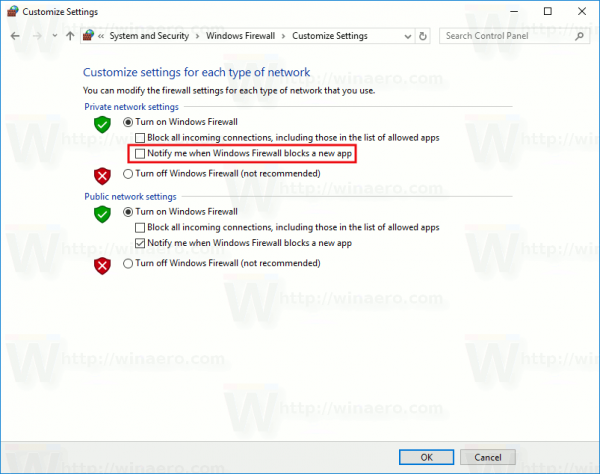This screenshot has height=474, width=600.
Task: Expand the chevron after System and Security
Action: (x=197, y=36)
